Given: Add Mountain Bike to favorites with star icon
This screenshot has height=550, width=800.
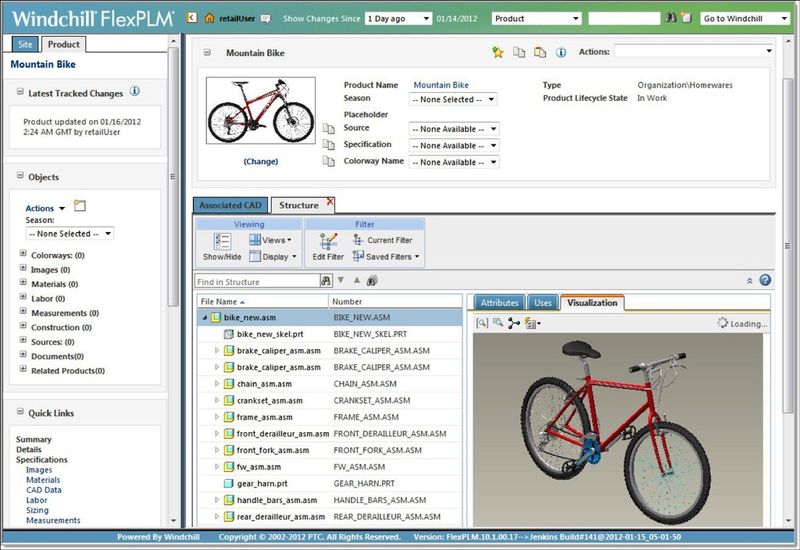Looking at the screenshot, I should [498, 52].
